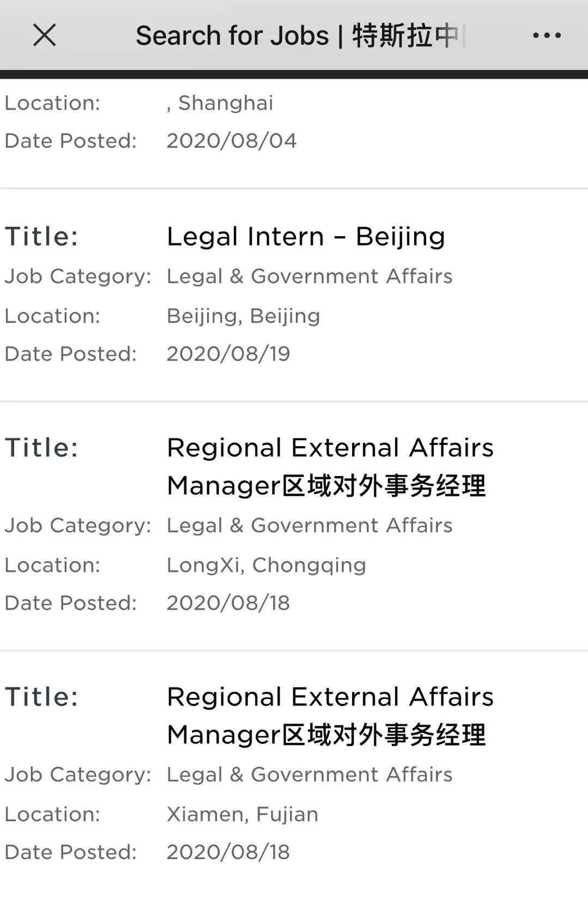The width and height of the screenshot is (588, 908).
Task: Select the date 2020/08/04
Action: pyautogui.click(x=231, y=140)
